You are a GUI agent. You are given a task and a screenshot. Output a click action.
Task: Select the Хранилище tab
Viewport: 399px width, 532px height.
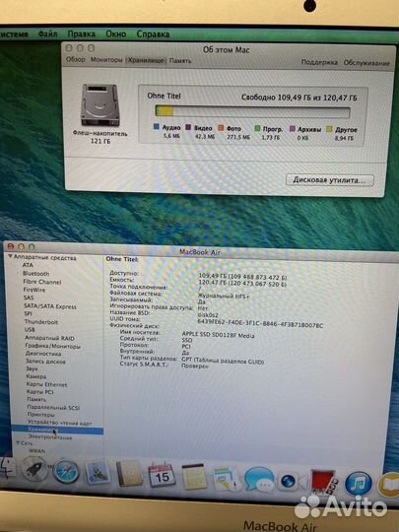(146, 60)
